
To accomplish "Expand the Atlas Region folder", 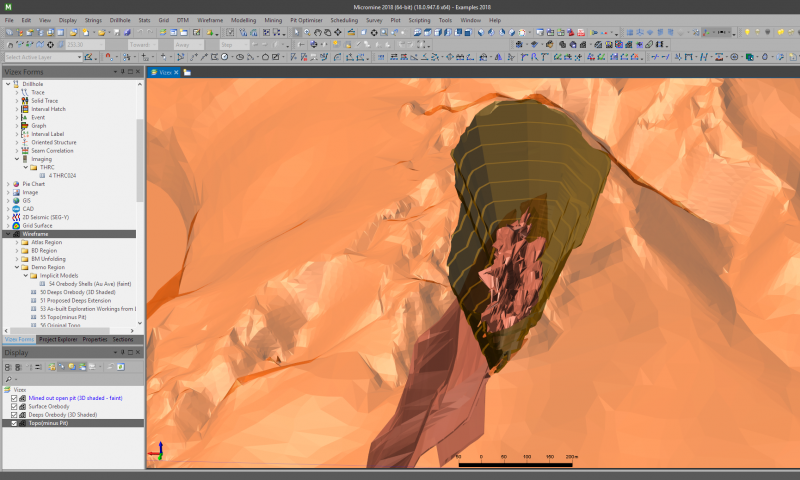I will (x=16, y=242).
